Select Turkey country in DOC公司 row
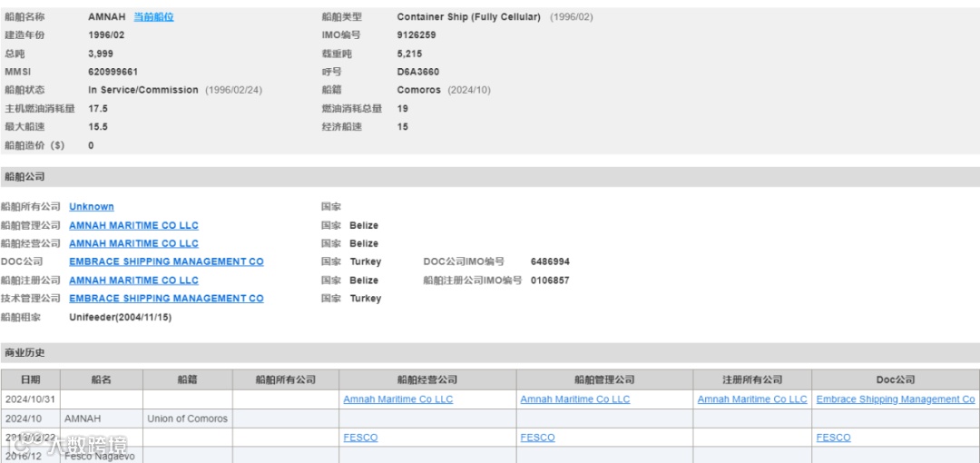 pos(365,261)
